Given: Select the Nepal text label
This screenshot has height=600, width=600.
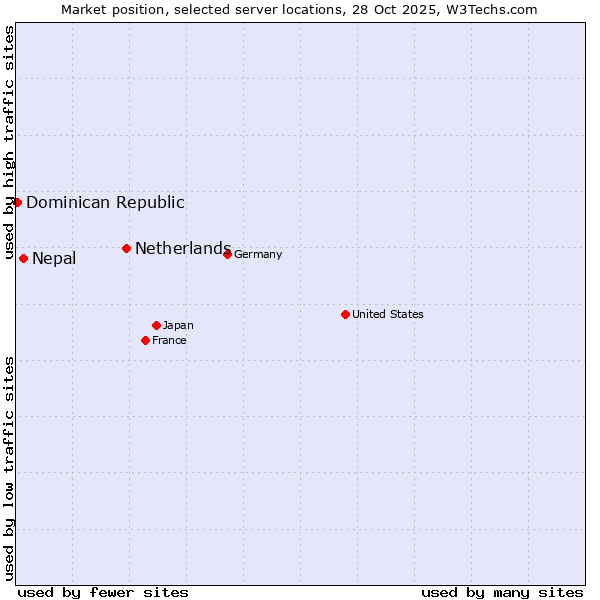Looking at the screenshot, I should (x=54, y=259).
